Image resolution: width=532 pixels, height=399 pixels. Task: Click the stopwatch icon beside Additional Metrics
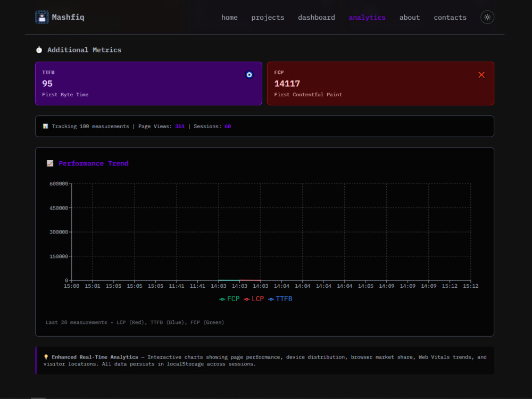click(x=39, y=50)
